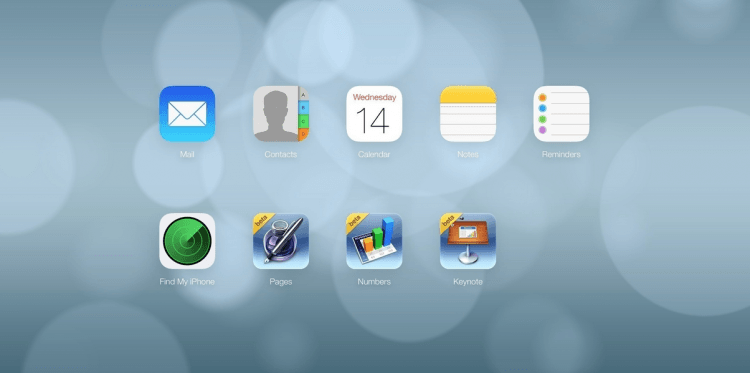The width and height of the screenshot is (750, 373).
Task: Click the Notes text label
Action: (x=468, y=154)
